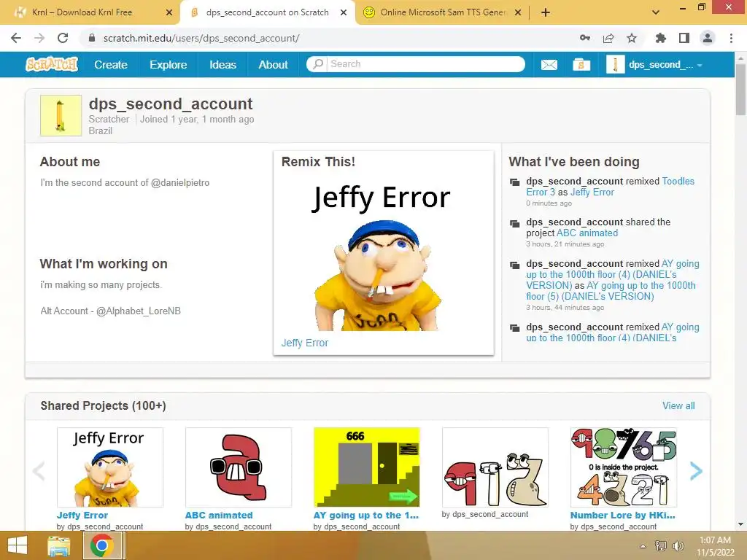Click the 'dps_second_account' profile heading
Image resolution: width=747 pixels, height=560 pixels.
[171, 104]
